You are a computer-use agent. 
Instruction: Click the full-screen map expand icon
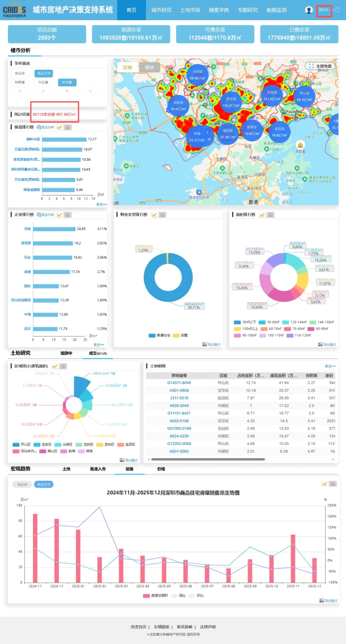coord(311,66)
